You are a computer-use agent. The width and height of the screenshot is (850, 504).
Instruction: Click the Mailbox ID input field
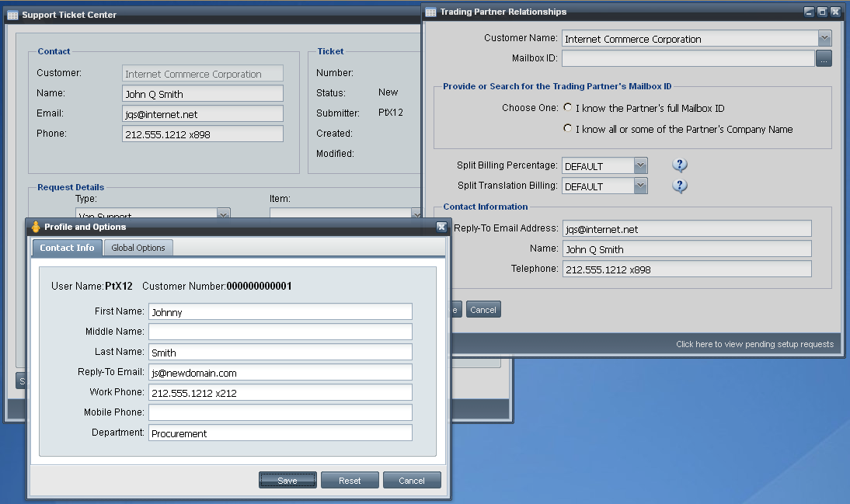click(688, 58)
